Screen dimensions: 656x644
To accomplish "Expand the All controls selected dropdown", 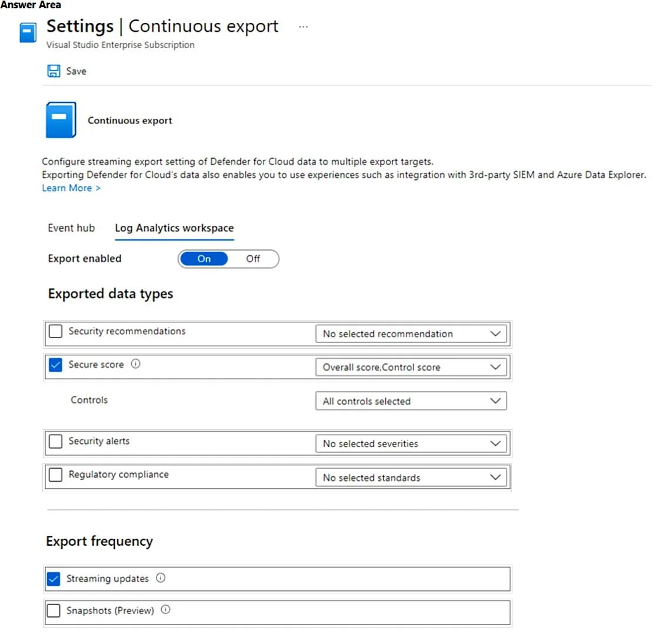I will click(x=411, y=401).
